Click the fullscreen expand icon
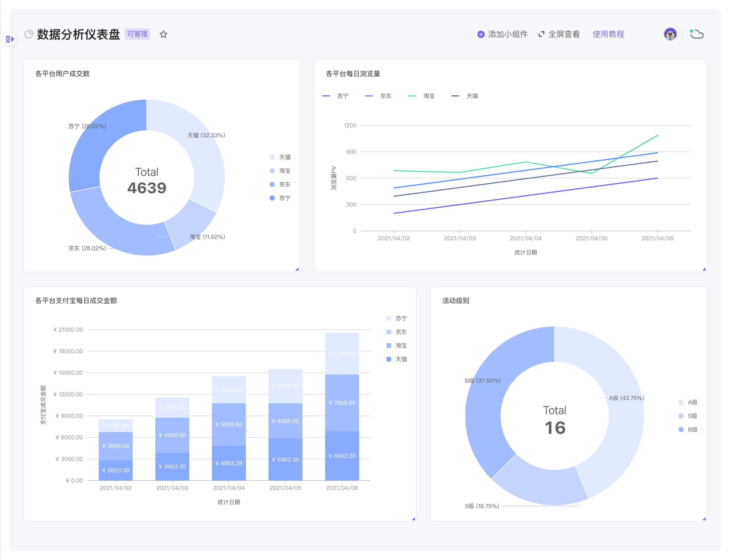Screen dimensions: 730x560 (x=541, y=34)
